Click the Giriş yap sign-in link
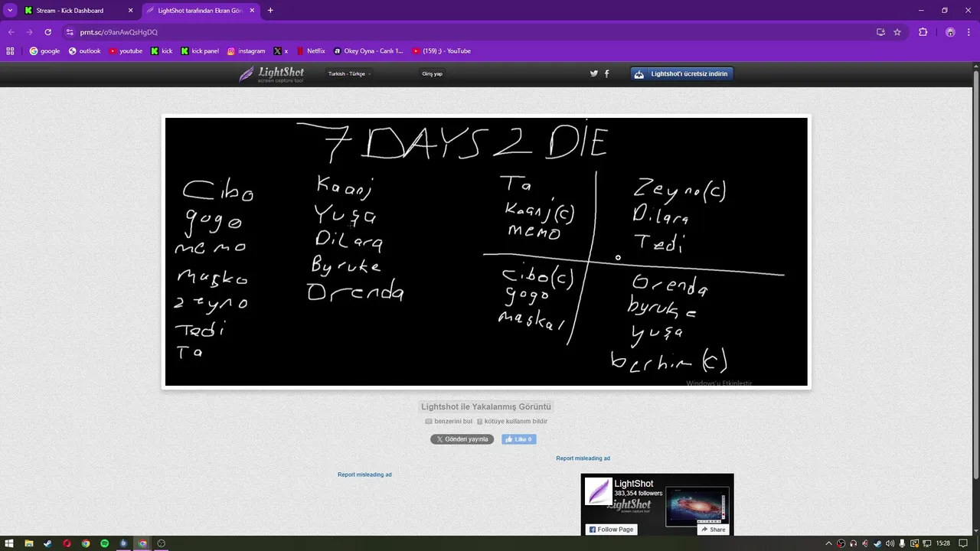This screenshot has height=551, width=980. tap(432, 74)
